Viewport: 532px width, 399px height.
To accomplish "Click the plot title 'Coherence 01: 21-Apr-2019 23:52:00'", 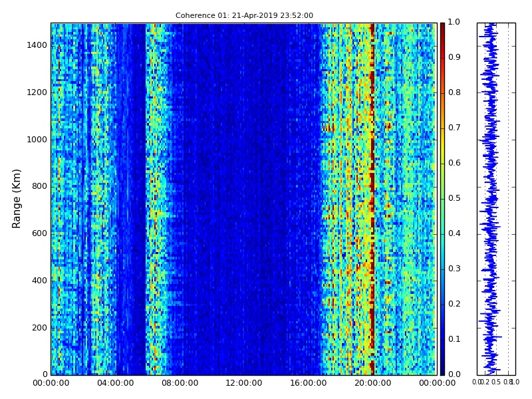I will (244, 15).
